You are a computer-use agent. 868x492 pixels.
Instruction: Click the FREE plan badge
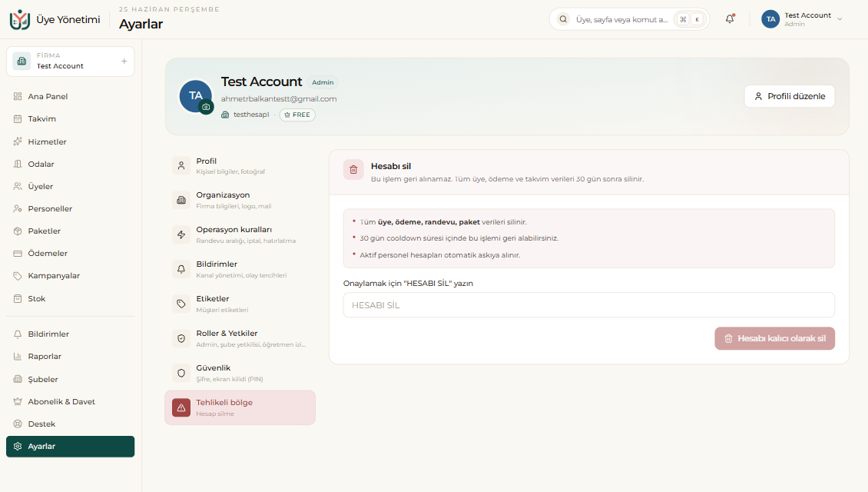[x=297, y=115]
